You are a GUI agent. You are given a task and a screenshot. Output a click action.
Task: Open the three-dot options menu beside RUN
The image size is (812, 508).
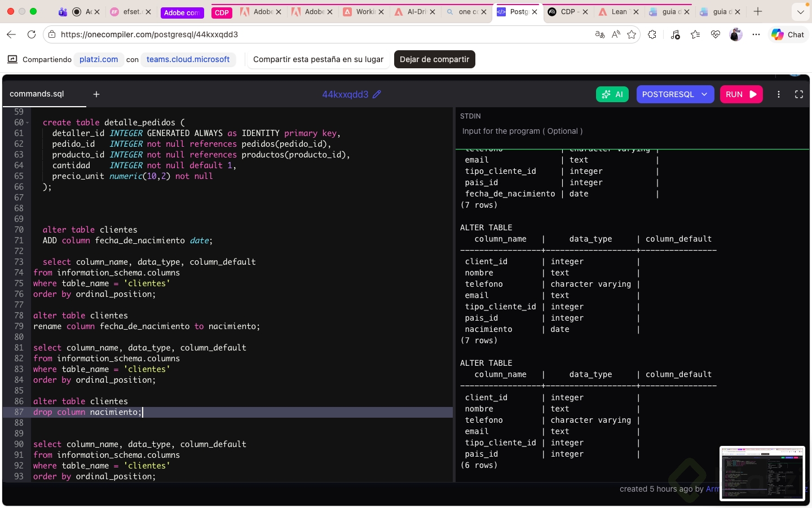click(779, 94)
